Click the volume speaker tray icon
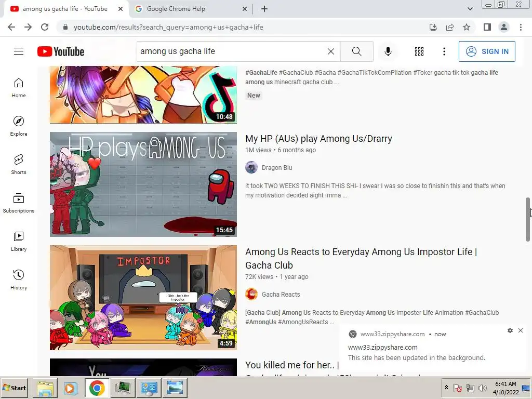Screen dimensions: 532x399 482,388
